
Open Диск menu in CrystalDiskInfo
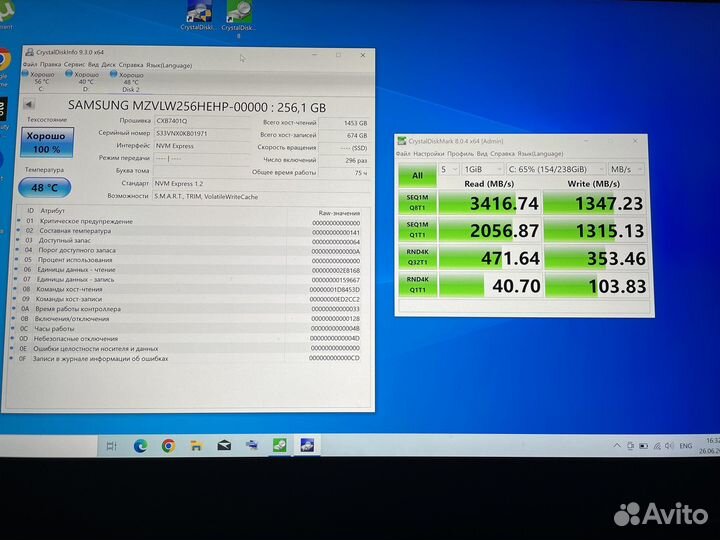coord(108,65)
